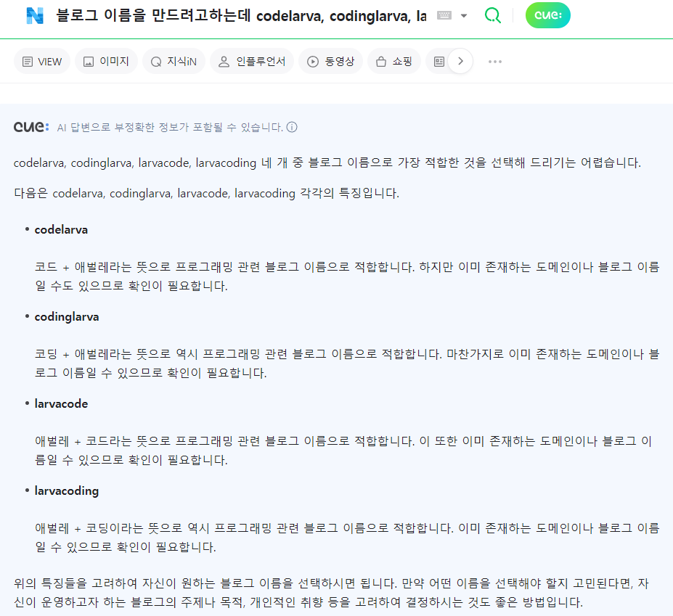Click the '애벌레 + 코딩이라는 뜻으로' description
Screen dimensions: 673x616
pyautogui.click(x=347, y=538)
